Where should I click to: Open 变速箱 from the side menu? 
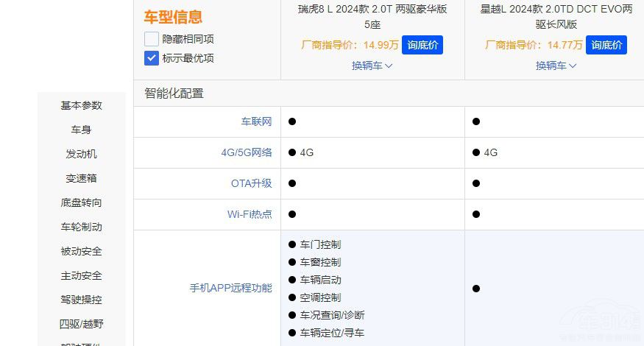pos(81,178)
